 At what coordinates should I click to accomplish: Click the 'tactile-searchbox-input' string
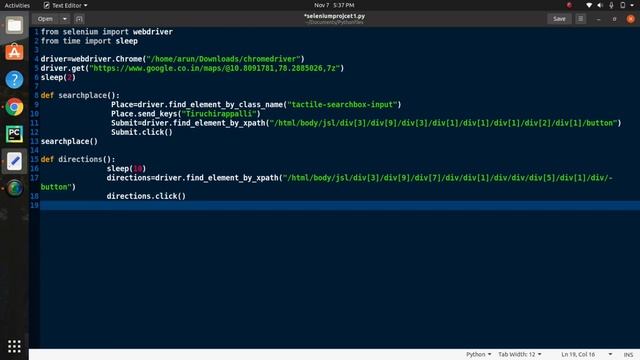(x=342, y=104)
